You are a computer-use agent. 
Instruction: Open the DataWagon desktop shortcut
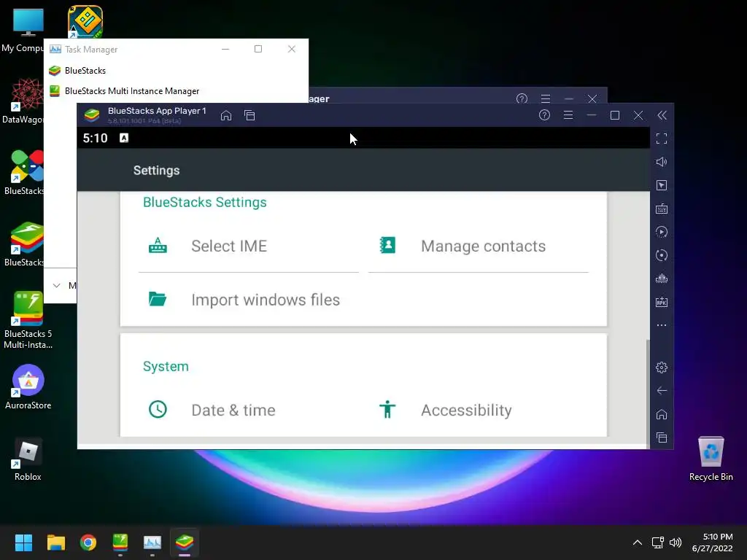click(x=23, y=101)
